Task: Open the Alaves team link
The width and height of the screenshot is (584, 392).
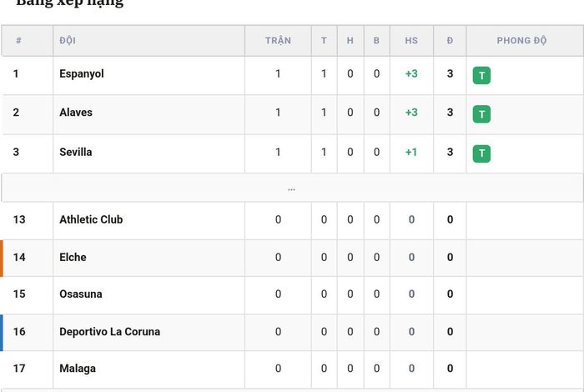Action: pyautogui.click(x=76, y=113)
